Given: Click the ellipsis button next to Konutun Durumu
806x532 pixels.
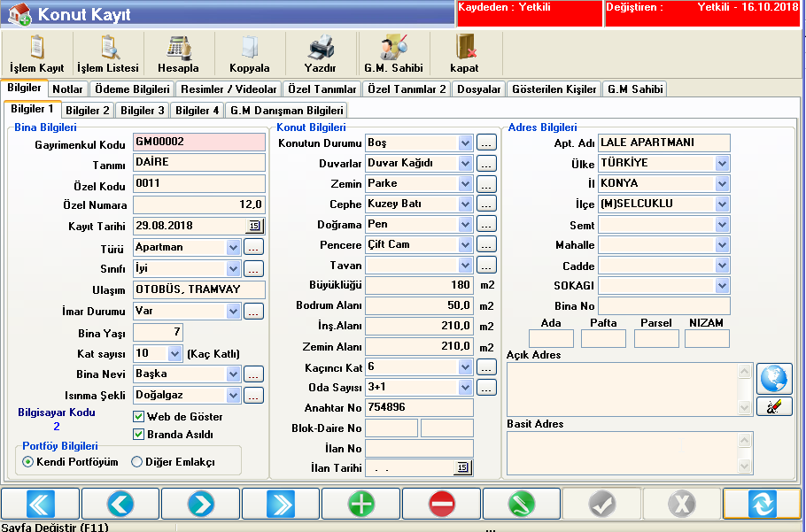Looking at the screenshot, I should (486, 143).
